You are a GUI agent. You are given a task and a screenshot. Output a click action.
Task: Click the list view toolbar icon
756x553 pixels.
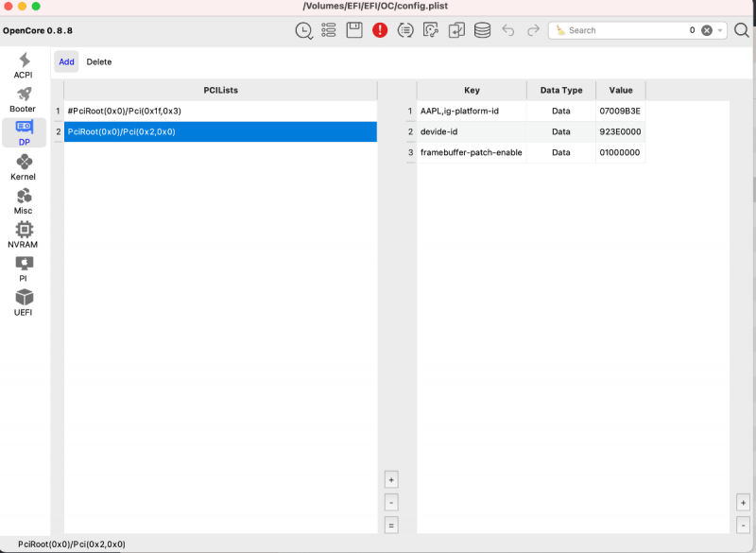329,30
